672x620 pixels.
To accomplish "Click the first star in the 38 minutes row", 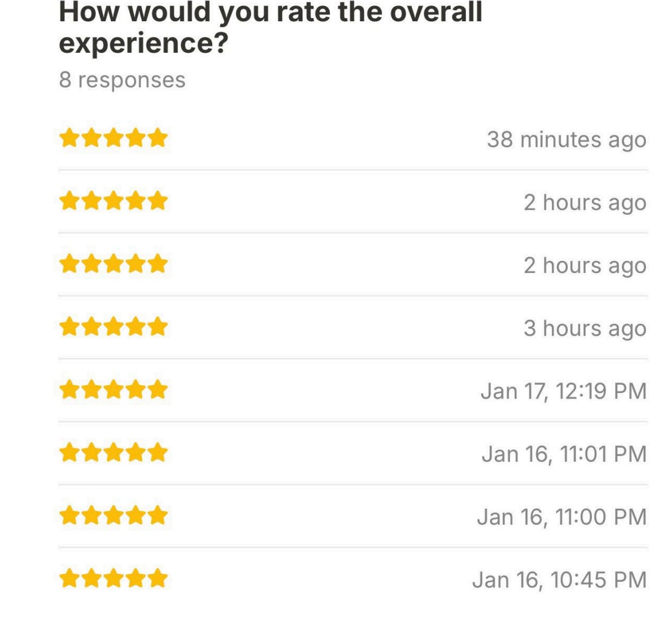I will click(69, 138).
